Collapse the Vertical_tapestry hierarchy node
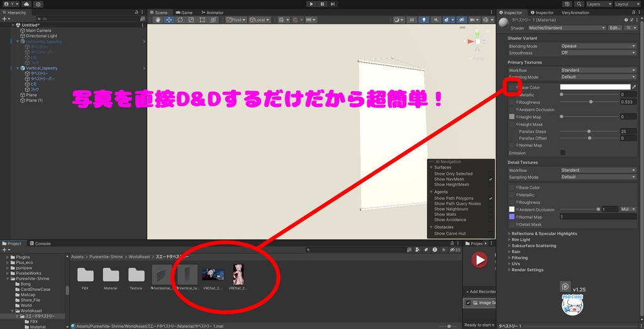 [x=18, y=68]
